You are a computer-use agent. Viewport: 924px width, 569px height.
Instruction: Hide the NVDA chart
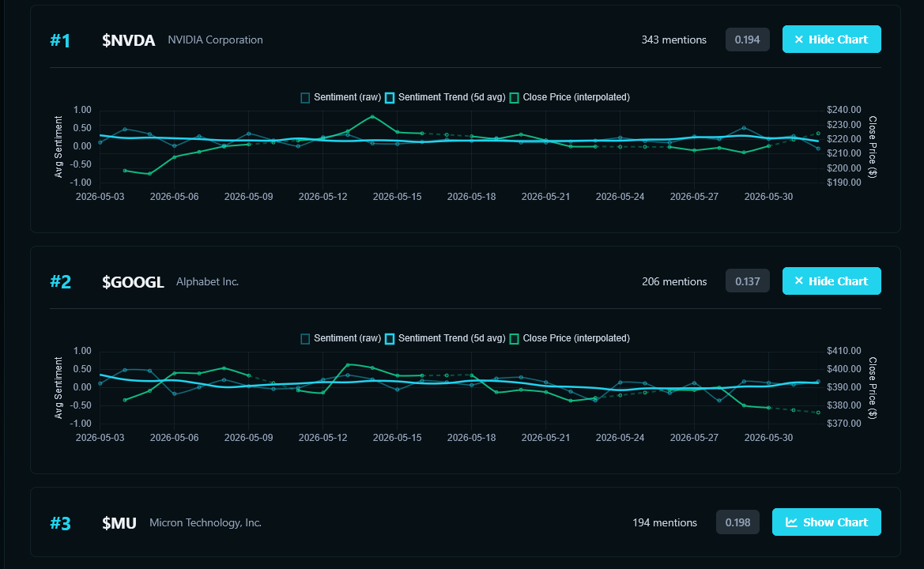832,40
